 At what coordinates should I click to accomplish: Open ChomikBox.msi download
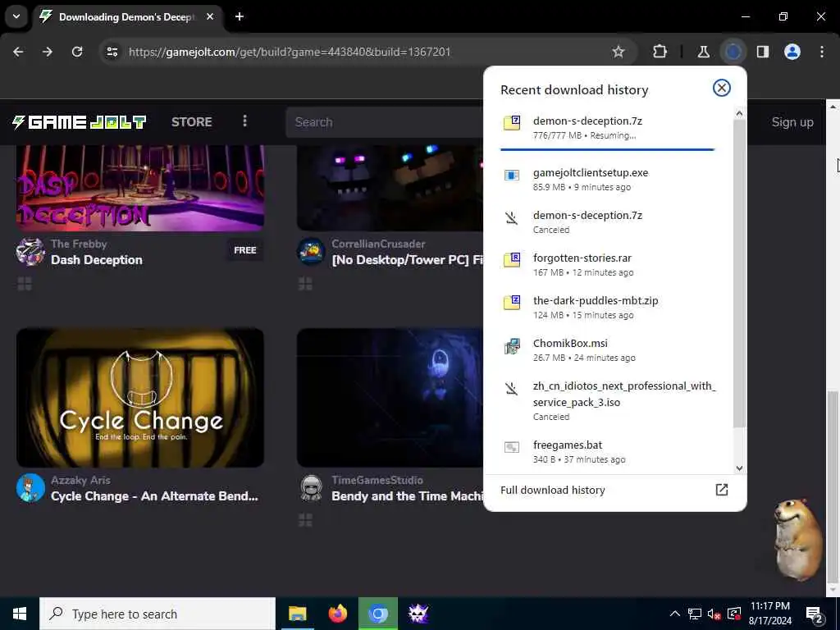point(608,349)
